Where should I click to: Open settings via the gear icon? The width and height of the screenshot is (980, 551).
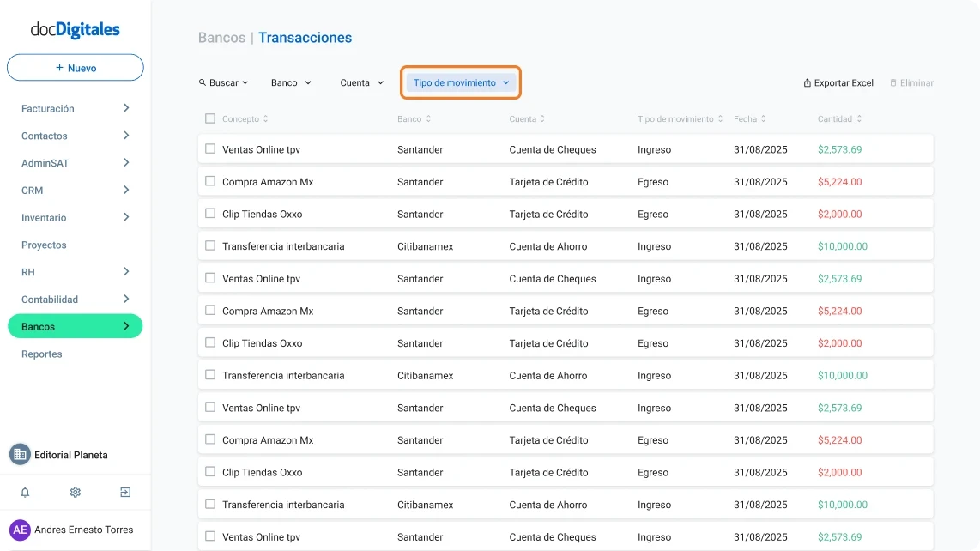point(75,492)
